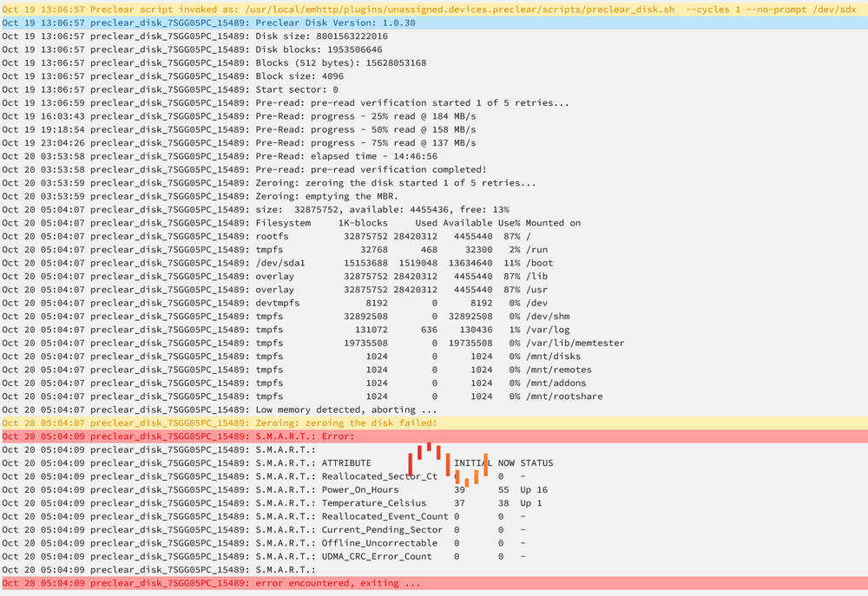Click the red 'error encountered, exiting ...' line
The height and width of the screenshot is (596, 868).
pyautogui.click(x=434, y=583)
